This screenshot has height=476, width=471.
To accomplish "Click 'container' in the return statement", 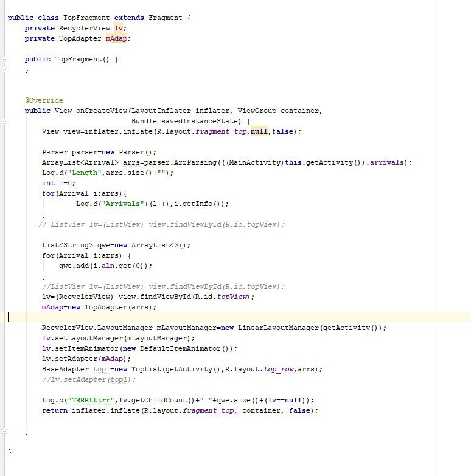I will point(261,410).
